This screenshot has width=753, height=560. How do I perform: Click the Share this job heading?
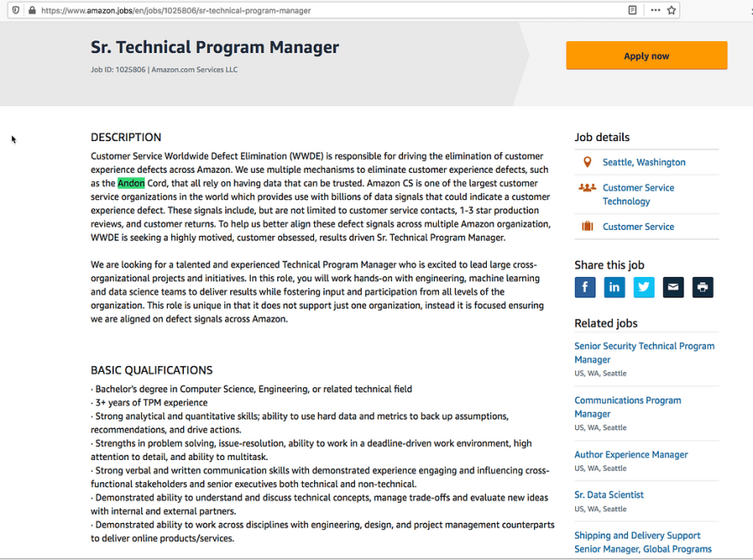coord(609,265)
